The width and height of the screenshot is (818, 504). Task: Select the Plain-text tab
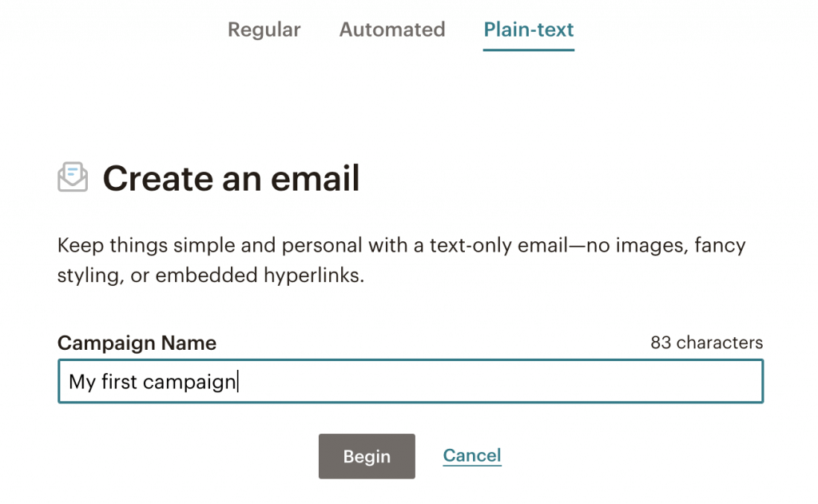(x=528, y=30)
